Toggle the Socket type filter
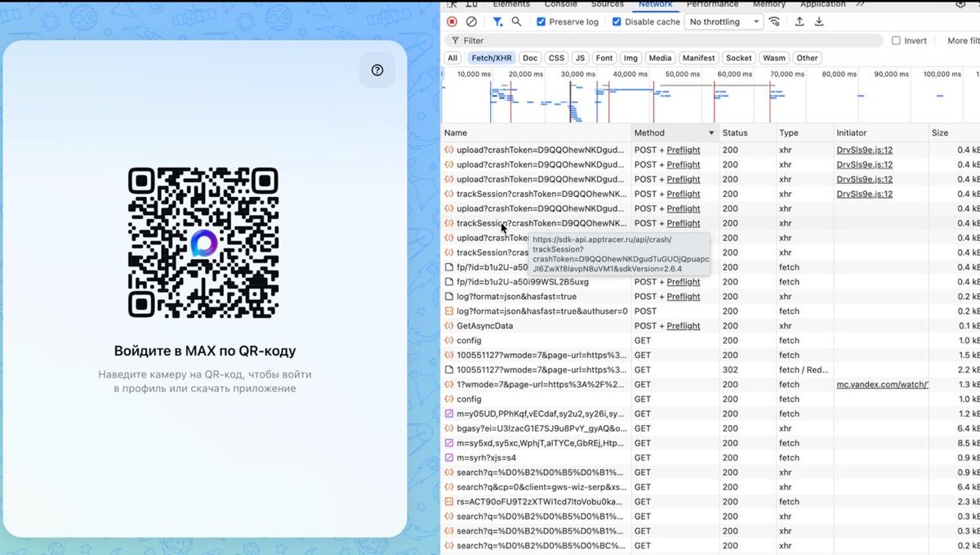This screenshot has width=980, height=555. click(739, 58)
